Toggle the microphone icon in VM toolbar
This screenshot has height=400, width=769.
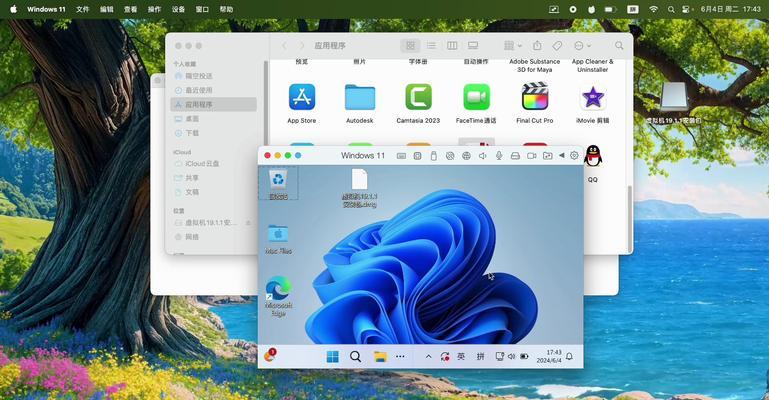pos(499,156)
